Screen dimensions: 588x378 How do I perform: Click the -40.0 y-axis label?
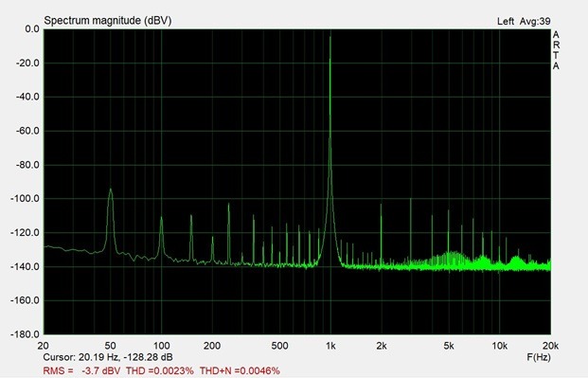pyautogui.click(x=27, y=97)
